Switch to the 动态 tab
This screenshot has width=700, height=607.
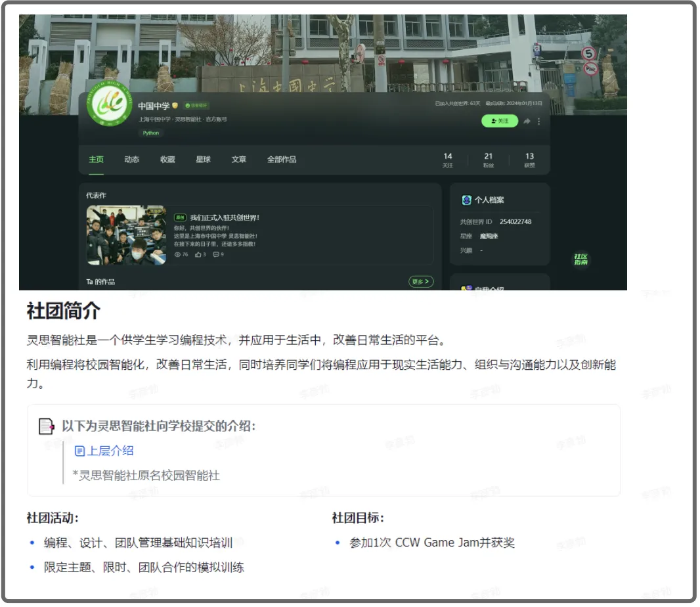click(132, 160)
